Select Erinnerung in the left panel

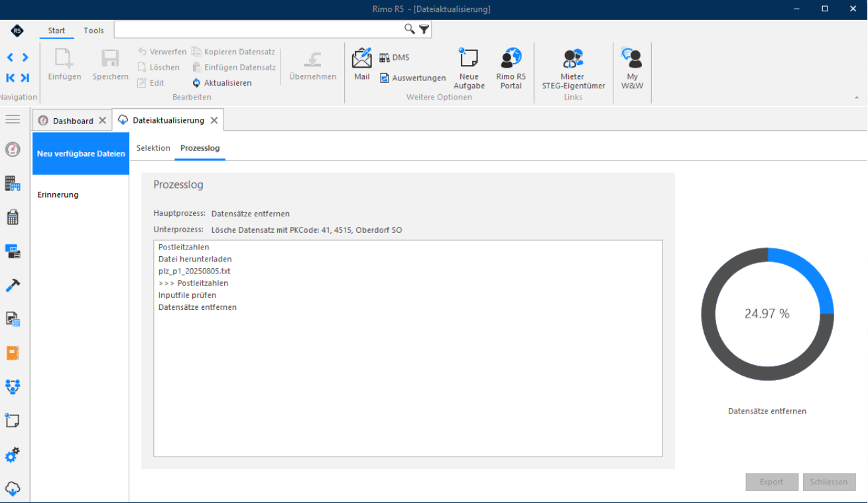tap(58, 194)
